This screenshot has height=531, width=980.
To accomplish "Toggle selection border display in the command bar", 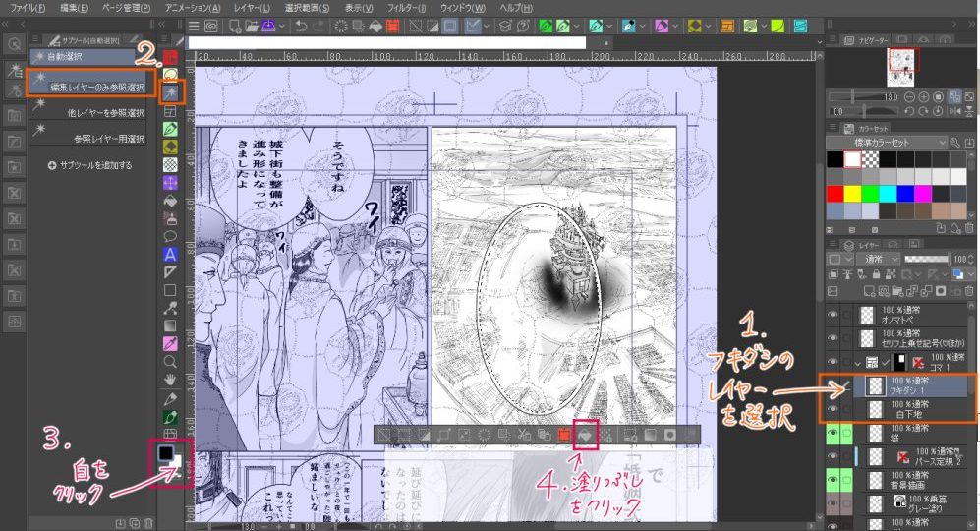I will click(x=450, y=27).
